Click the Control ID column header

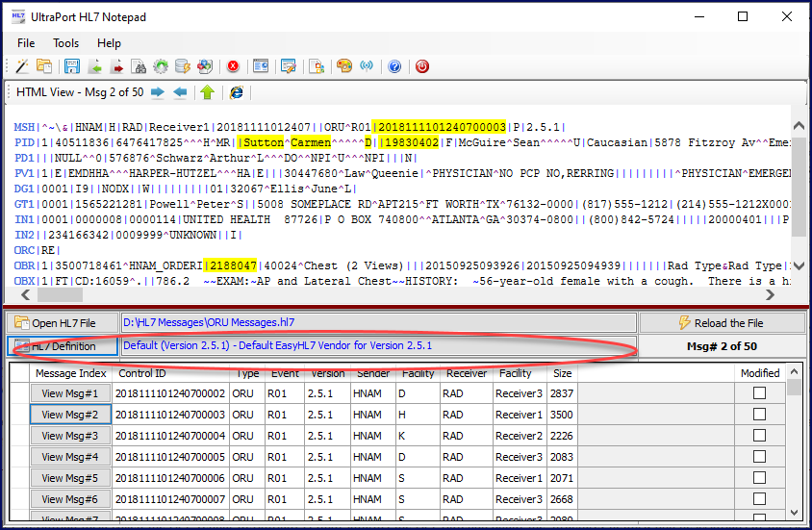pos(170,373)
